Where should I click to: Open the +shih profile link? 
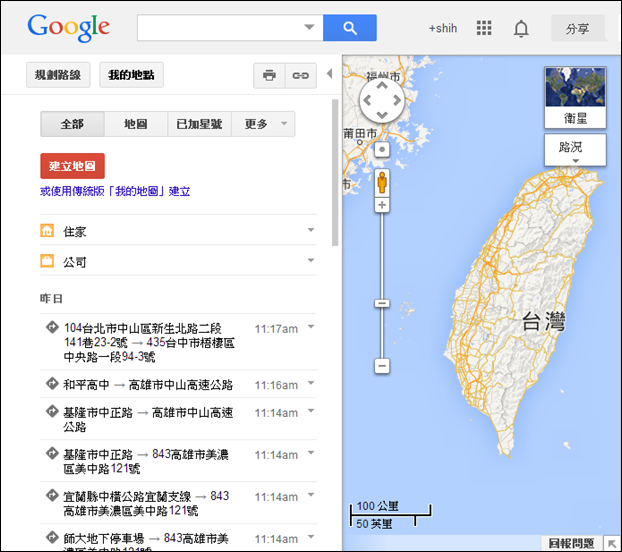(443, 29)
